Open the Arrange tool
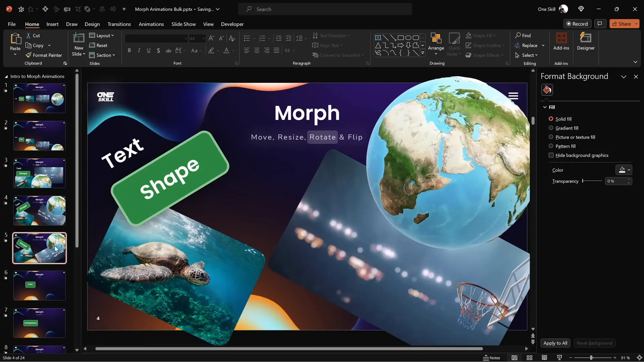This screenshot has height=362, width=644. tap(436, 44)
